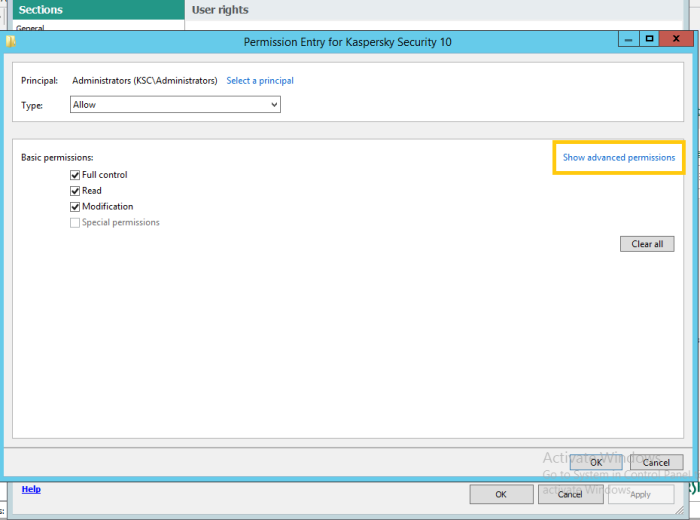Click the Basic permissions label
The image size is (700, 520).
point(57,158)
